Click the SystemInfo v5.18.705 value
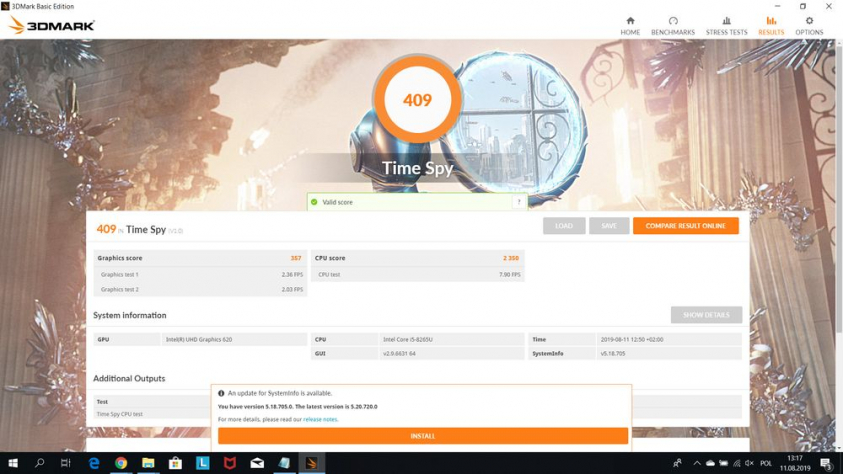This screenshot has height=474, width=843. [x=612, y=354]
